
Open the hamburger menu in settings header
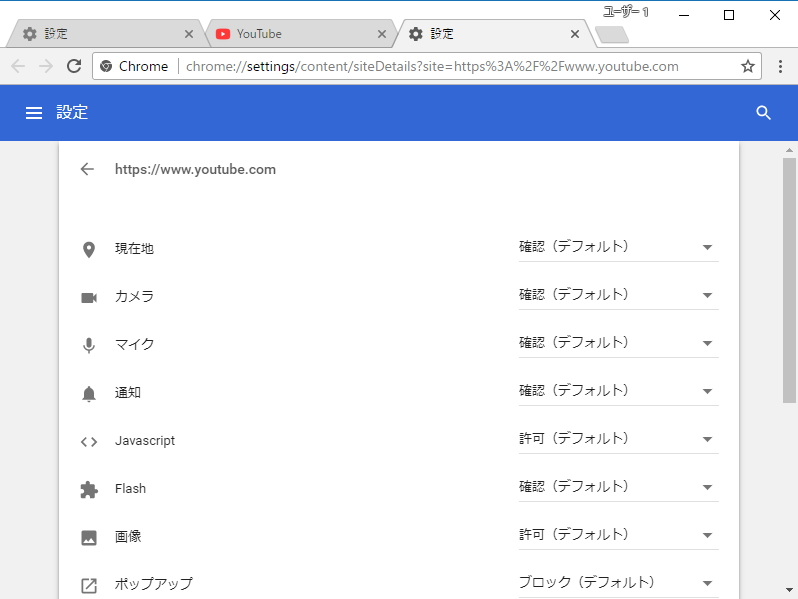click(x=34, y=113)
